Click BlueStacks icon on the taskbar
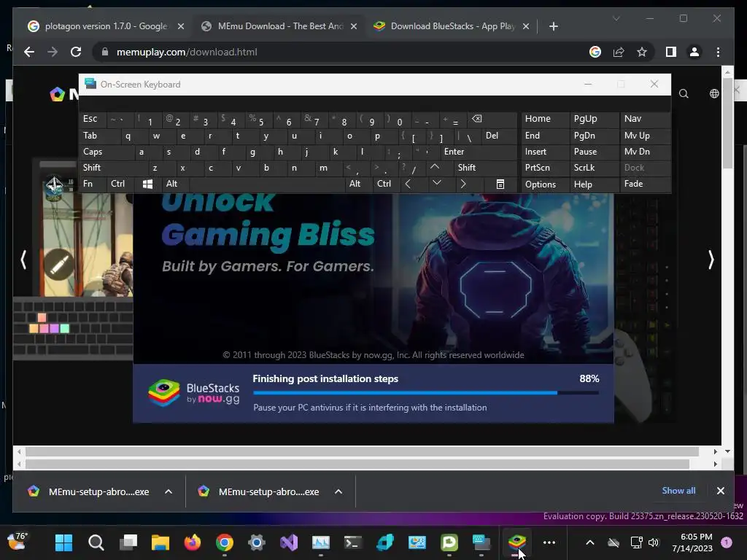The image size is (747, 560). 517,542
